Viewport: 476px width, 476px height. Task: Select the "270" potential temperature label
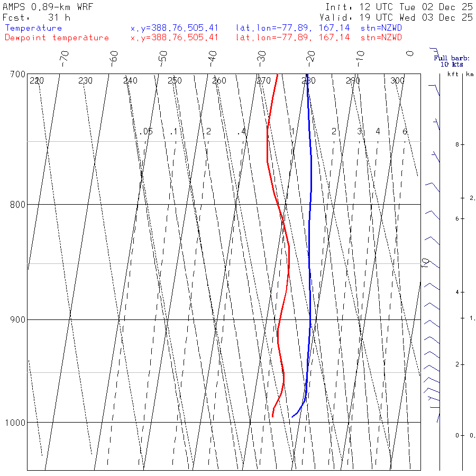263,80
